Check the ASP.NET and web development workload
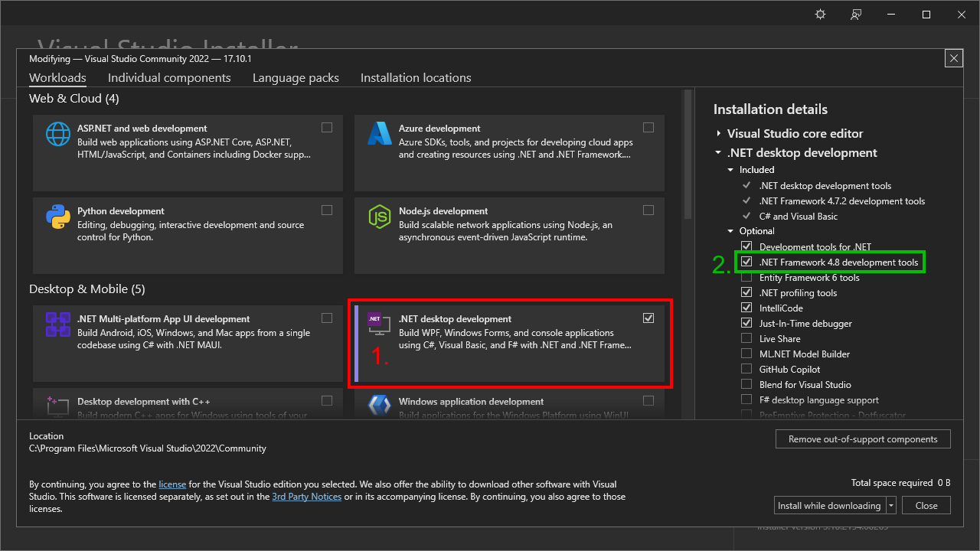The width and height of the screenshot is (980, 551). (x=327, y=127)
